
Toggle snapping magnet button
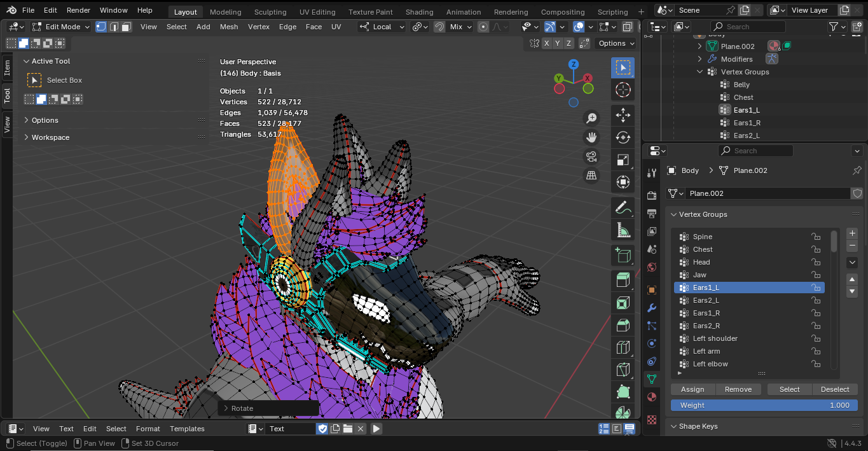pyautogui.click(x=439, y=27)
